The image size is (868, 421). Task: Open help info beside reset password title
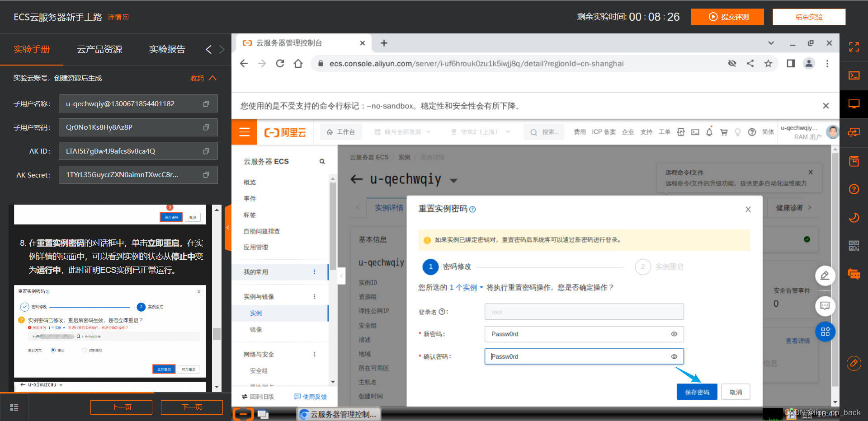point(472,209)
